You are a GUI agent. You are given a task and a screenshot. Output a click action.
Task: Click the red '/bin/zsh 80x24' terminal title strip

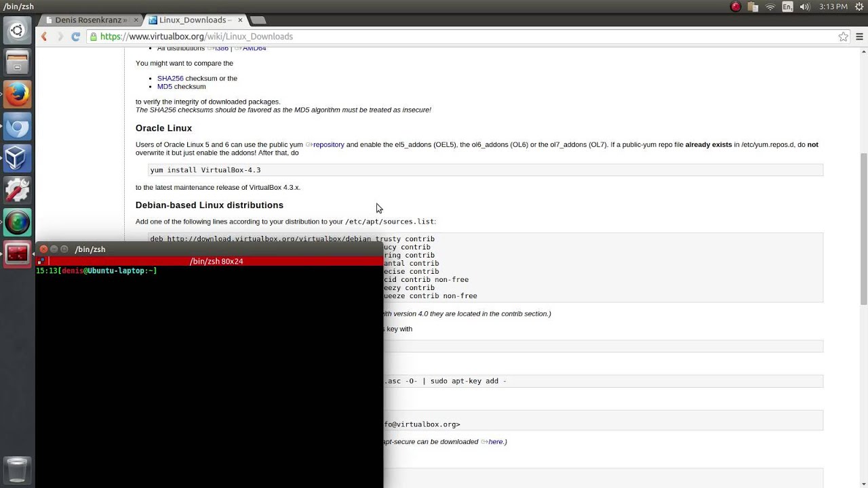pyautogui.click(x=209, y=261)
